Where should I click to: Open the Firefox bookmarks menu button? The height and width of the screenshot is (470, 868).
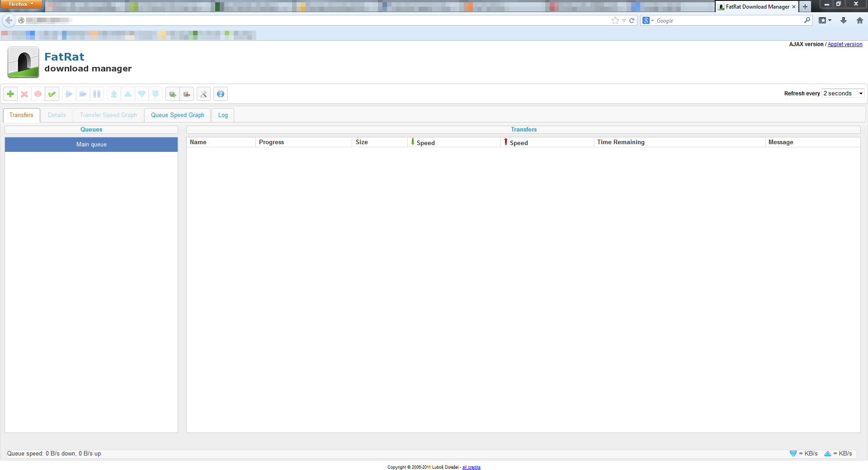point(825,20)
